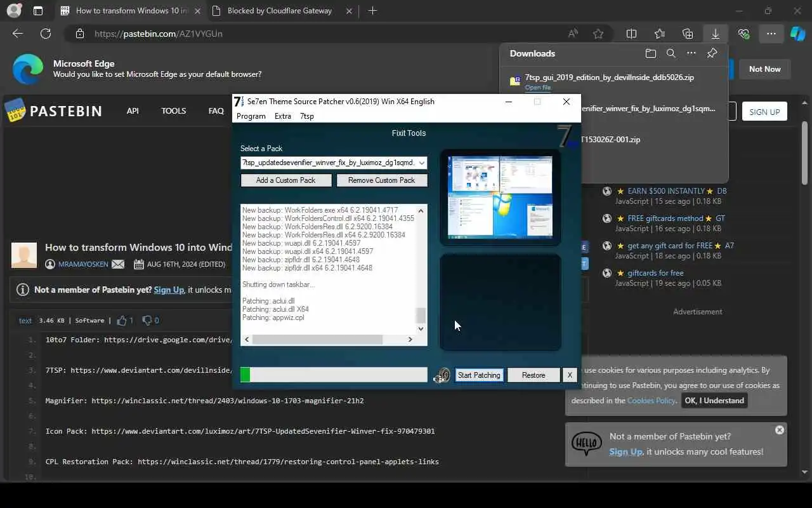This screenshot has width=812, height=508.
Task: View site information lock icon
Action: pyautogui.click(x=79, y=34)
